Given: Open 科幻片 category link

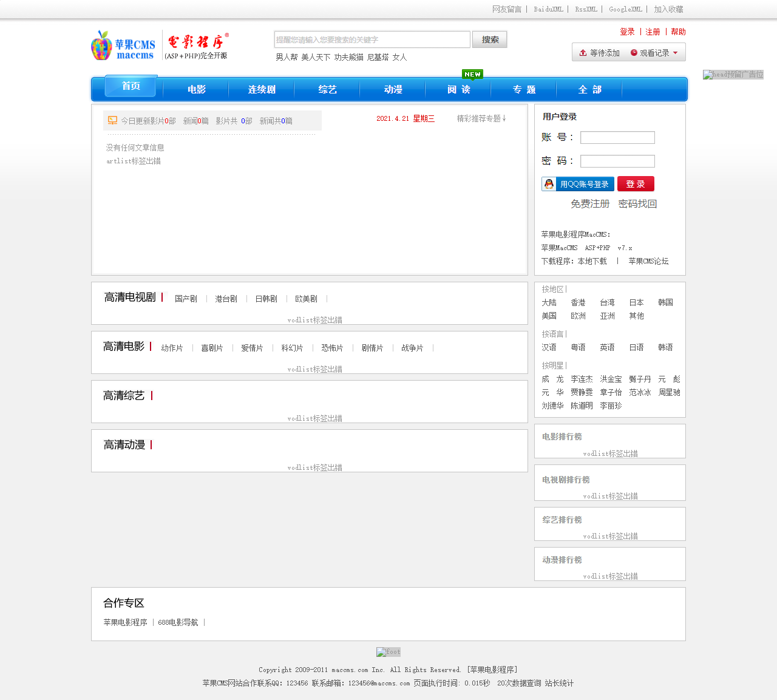Looking at the screenshot, I should coord(292,348).
